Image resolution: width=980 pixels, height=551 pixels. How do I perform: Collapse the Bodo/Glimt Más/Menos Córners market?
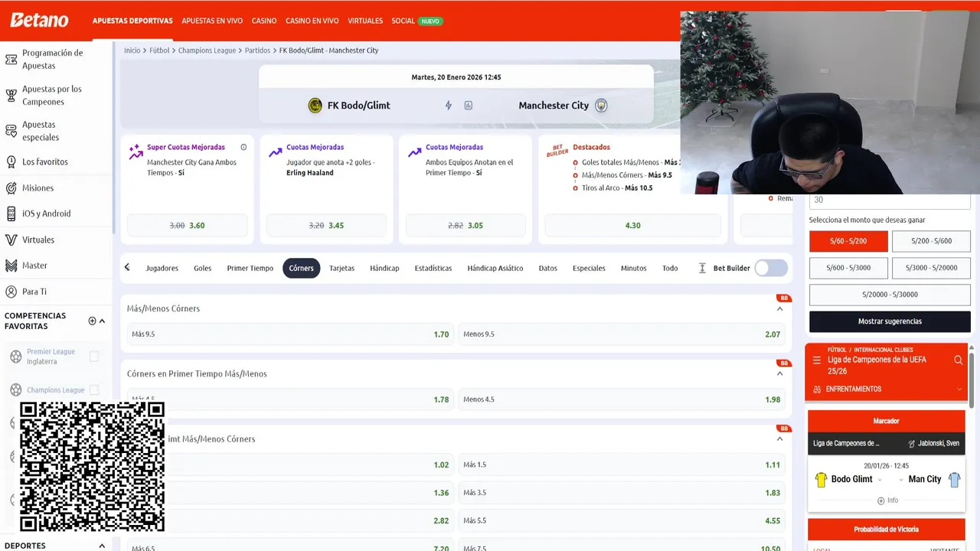[779, 439]
